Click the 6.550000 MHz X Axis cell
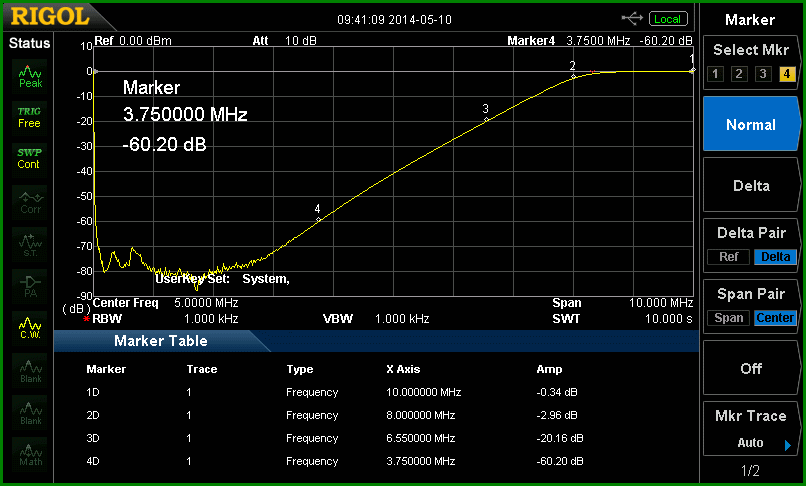This screenshot has height=486, width=806. tap(420, 439)
